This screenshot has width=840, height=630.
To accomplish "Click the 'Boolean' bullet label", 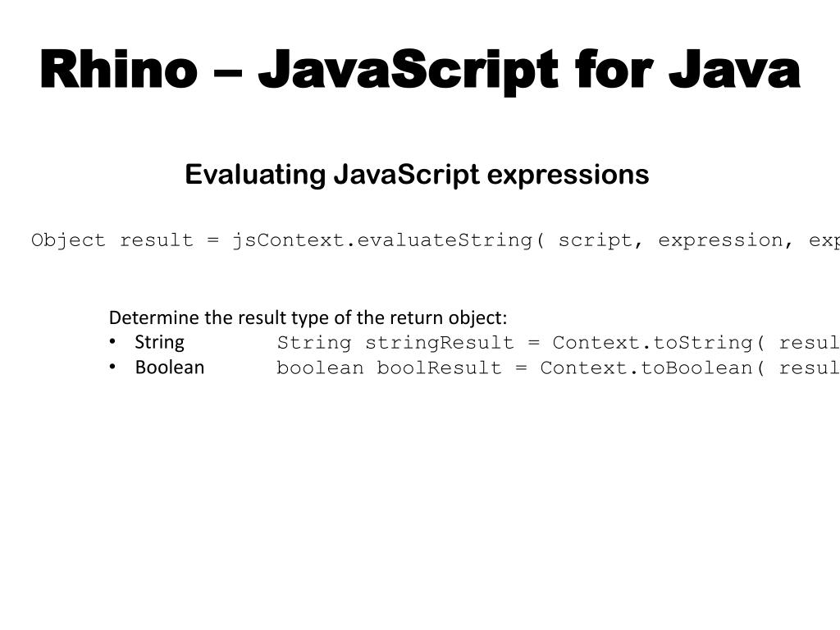I will (169, 367).
